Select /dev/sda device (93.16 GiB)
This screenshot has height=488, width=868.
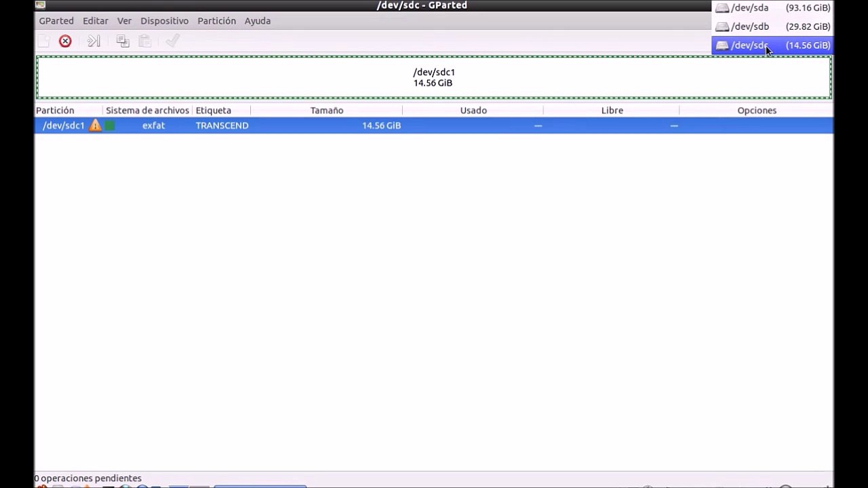pos(772,8)
